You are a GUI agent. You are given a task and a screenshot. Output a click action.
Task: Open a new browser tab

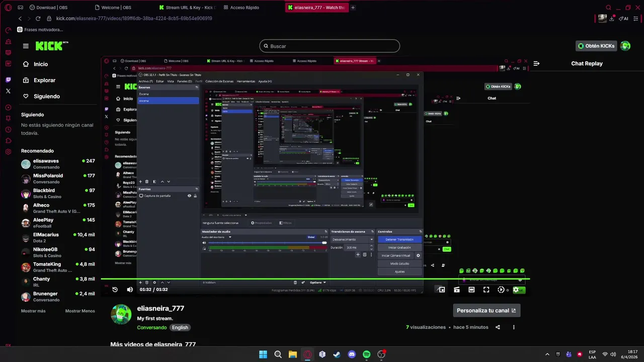tap(353, 8)
